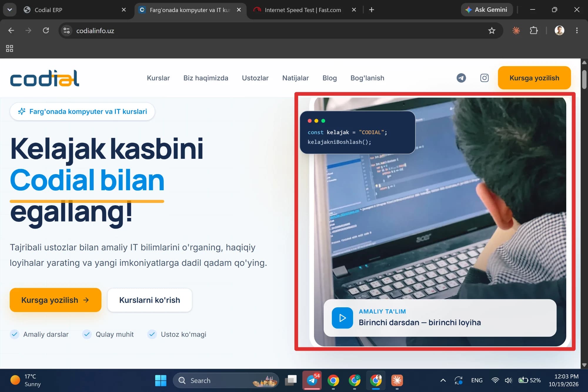Click the Kurslarni ko'rish button

pyautogui.click(x=150, y=300)
